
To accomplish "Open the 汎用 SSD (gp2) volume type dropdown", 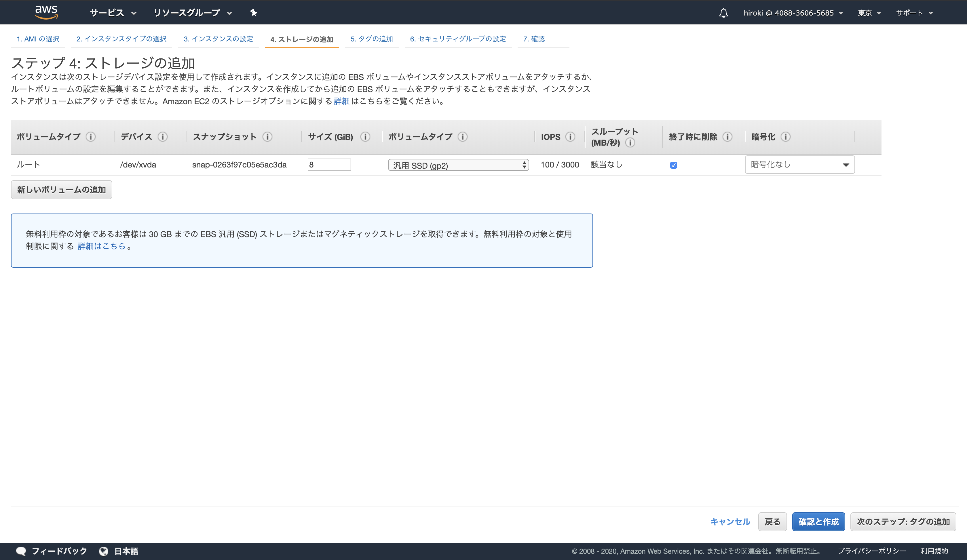I will [458, 165].
